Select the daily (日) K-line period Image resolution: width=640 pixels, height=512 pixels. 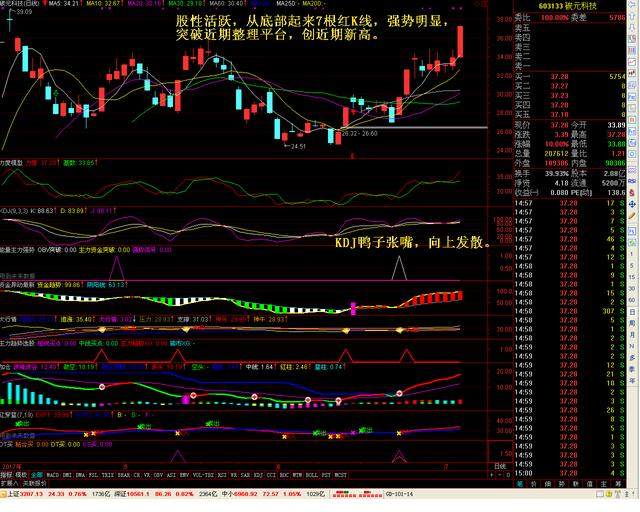point(632,312)
